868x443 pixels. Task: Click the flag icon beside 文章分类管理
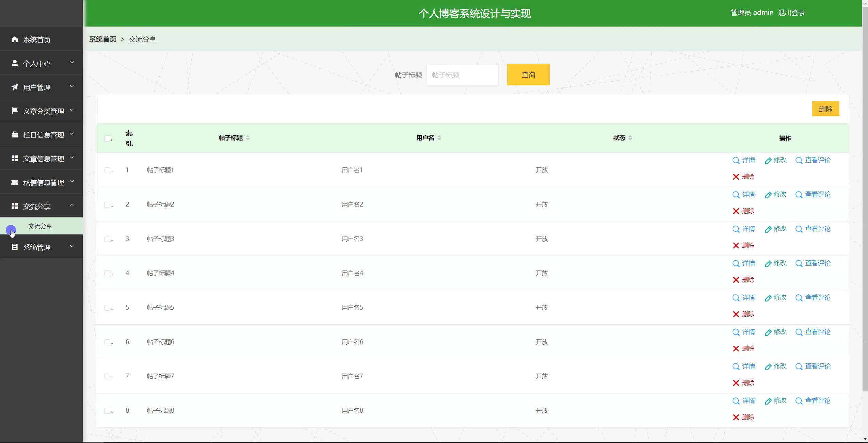pos(15,111)
